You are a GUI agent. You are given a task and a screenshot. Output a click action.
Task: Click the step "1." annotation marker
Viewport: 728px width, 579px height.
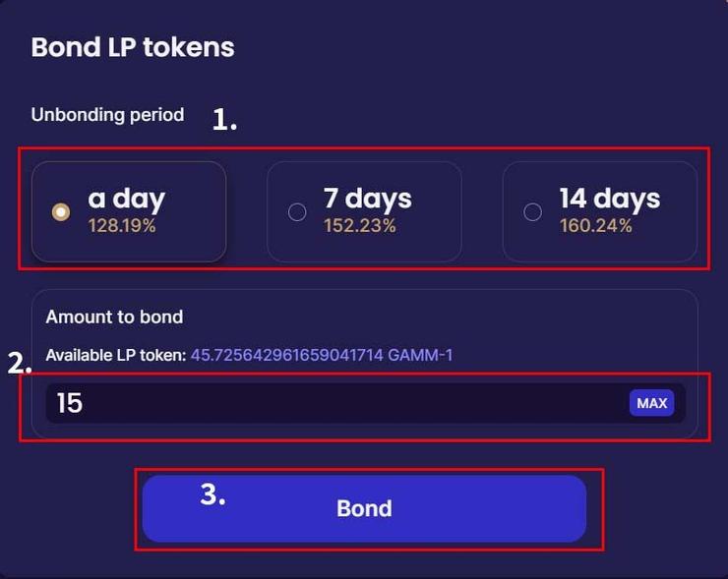tap(225, 120)
